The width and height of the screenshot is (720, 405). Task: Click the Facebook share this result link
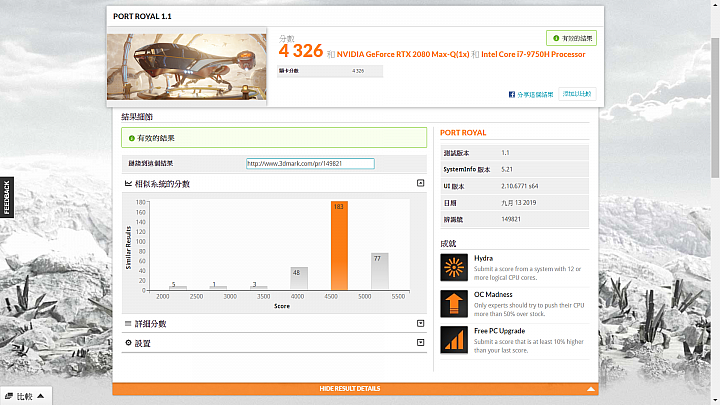point(535,94)
